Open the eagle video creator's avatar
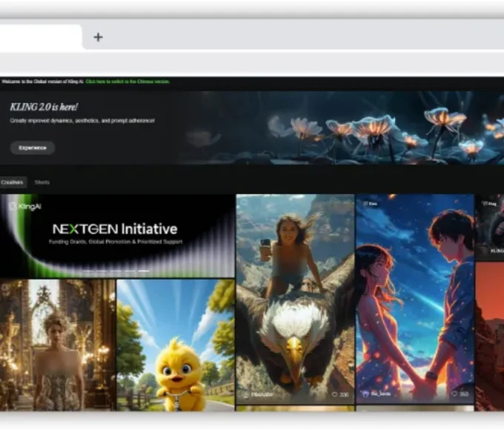Image resolution: width=504 pixels, height=430 pixels. point(245,394)
